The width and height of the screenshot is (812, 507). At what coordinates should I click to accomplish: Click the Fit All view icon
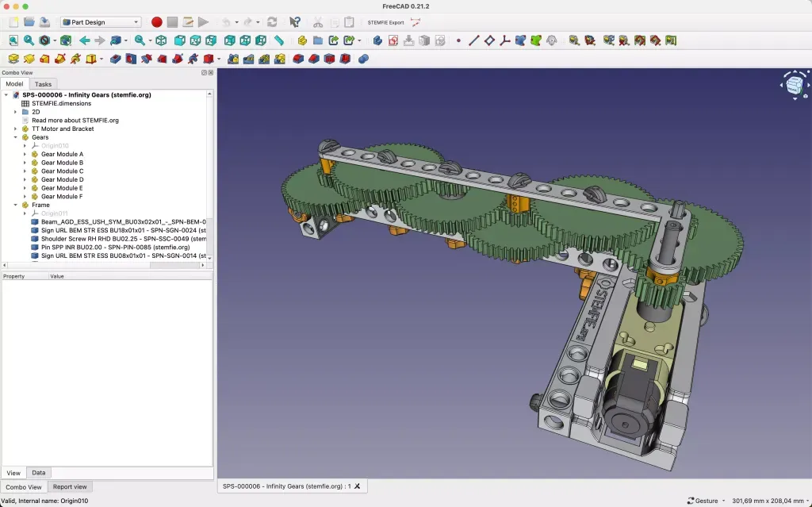coord(13,40)
